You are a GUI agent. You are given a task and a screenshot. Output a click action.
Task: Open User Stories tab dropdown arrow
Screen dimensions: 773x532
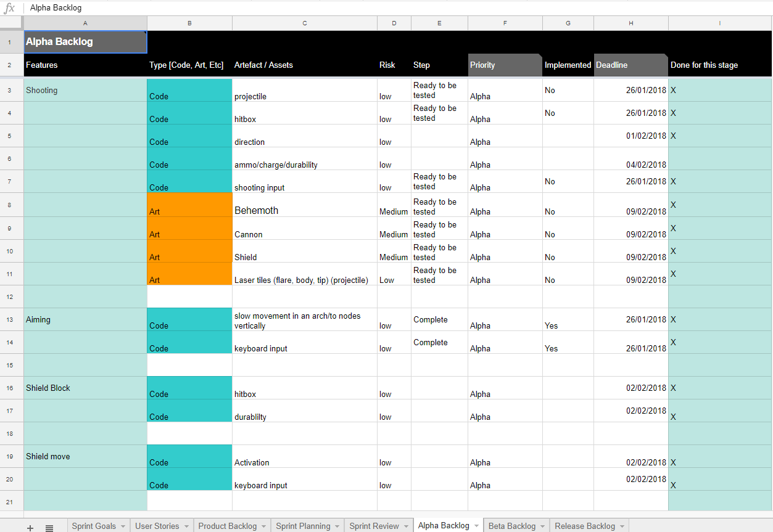pos(186,526)
